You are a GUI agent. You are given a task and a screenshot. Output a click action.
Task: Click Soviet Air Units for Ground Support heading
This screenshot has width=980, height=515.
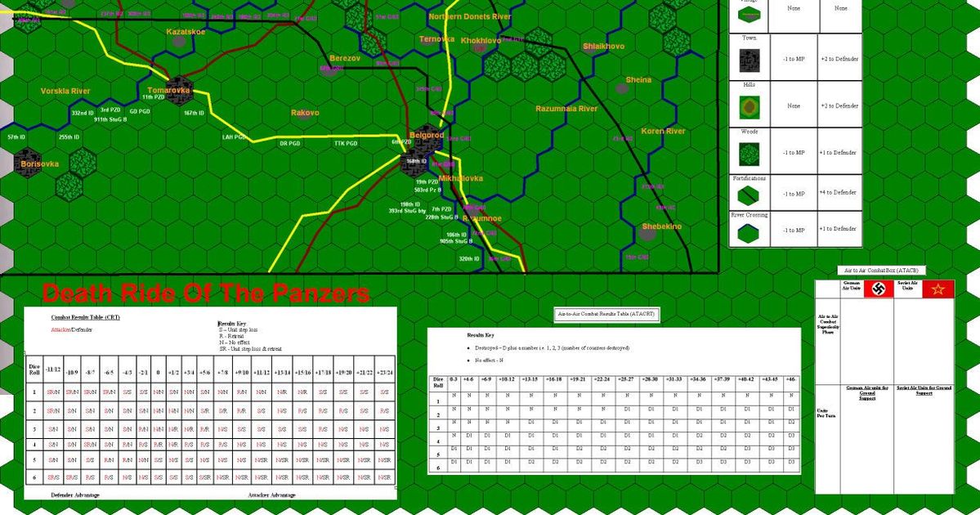point(924,390)
